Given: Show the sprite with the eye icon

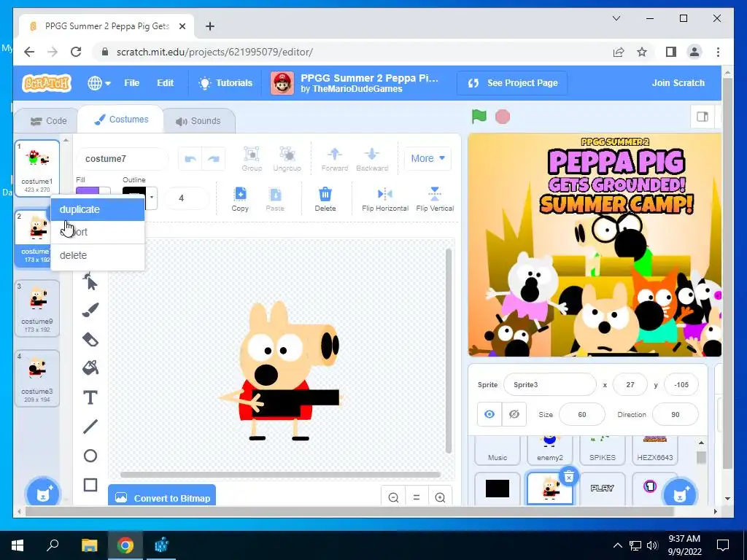Looking at the screenshot, I should pyautogui.click(x=489, y=414).
